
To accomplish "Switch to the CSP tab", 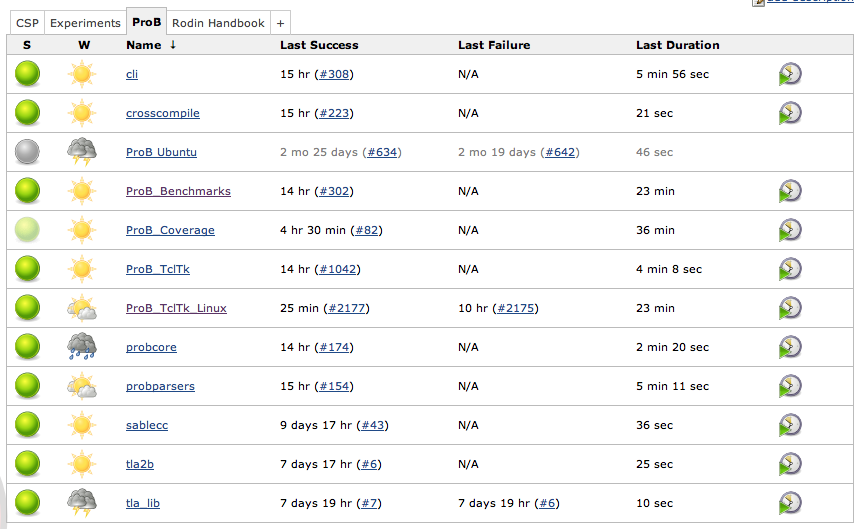I will click(x=27, y=22).
